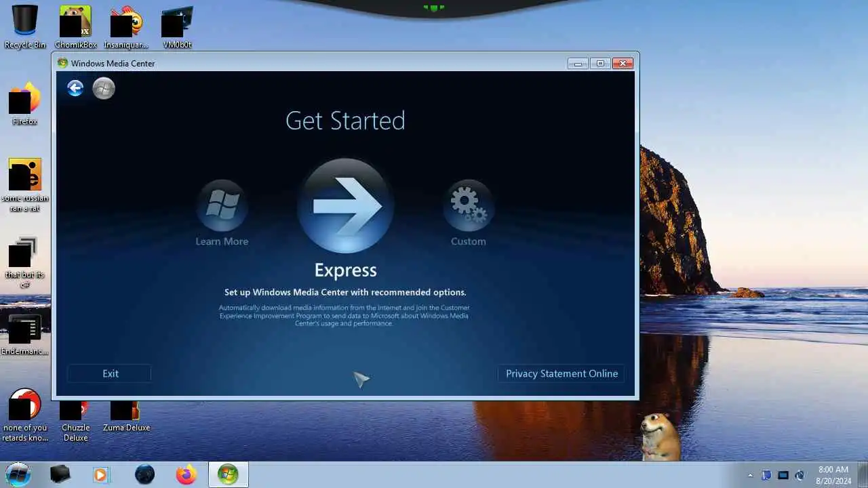This screenshot has height=488, width=868.
Task: Click the recommended options description text
Action: coord(345,292)
